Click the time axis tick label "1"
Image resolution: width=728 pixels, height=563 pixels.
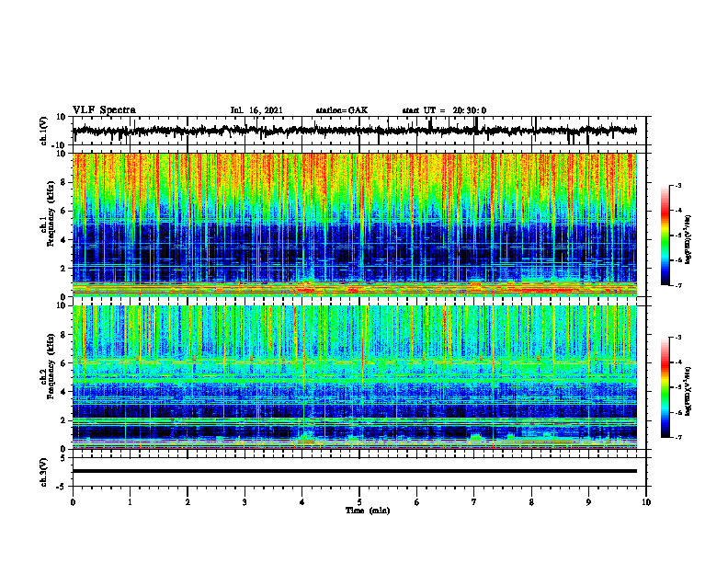(x=130, y=502)
